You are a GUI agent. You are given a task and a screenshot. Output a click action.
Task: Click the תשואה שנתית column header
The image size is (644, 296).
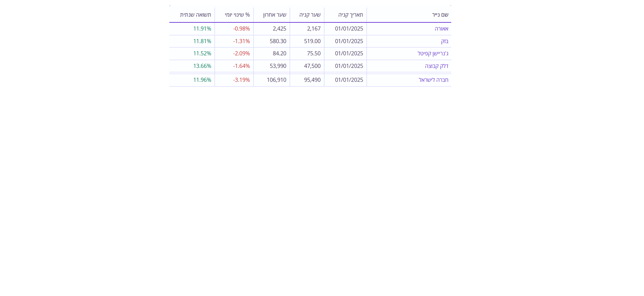pos(196,15)
